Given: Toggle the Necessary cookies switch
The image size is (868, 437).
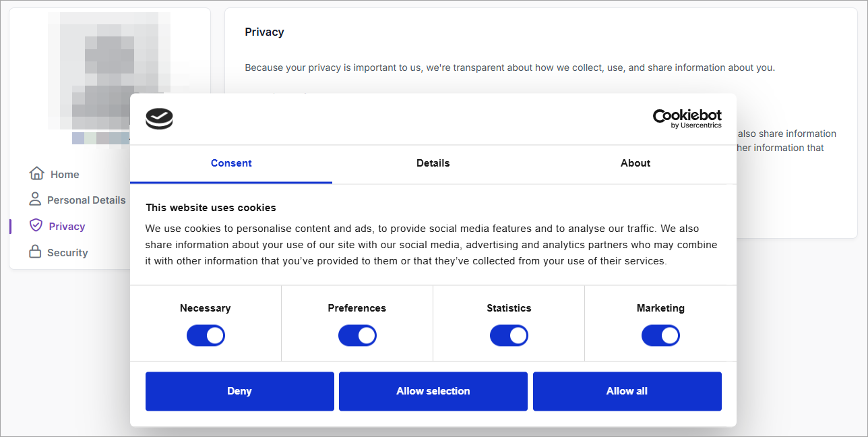Looking at the screenshot, I should 206,335.
